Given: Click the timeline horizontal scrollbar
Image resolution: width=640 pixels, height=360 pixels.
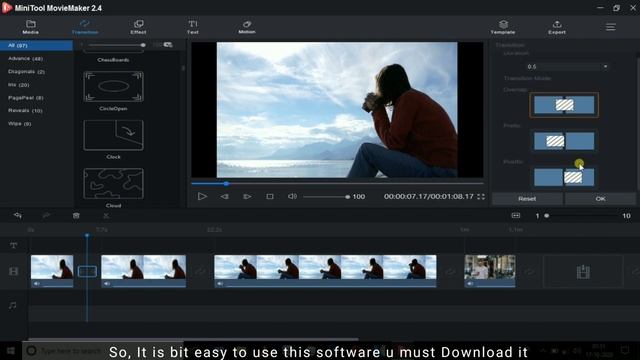Looking at the screenshot, I should [x=193, y=339].
